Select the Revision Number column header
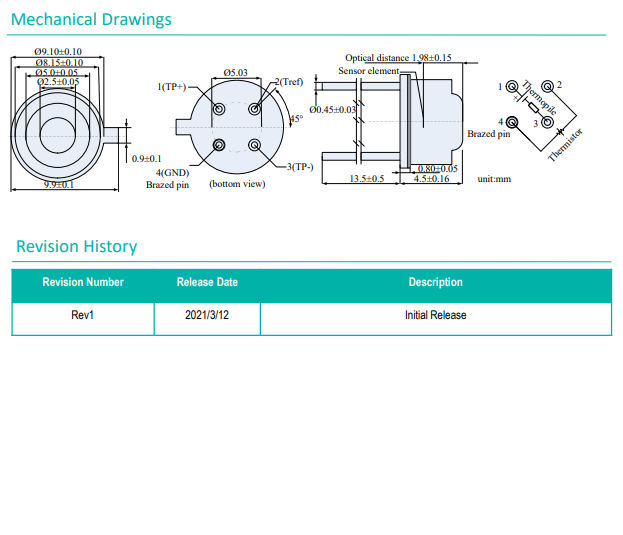This screenshot has width=623, height=535. [x=83, y=282]
